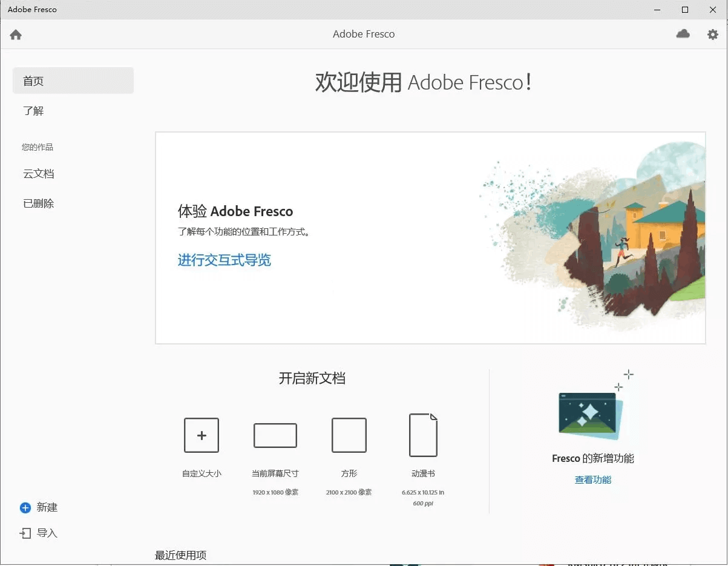The width and height of the screenshot is (728, 566).
Task: Open application settings with the gear icon
Action: (712, 35)
